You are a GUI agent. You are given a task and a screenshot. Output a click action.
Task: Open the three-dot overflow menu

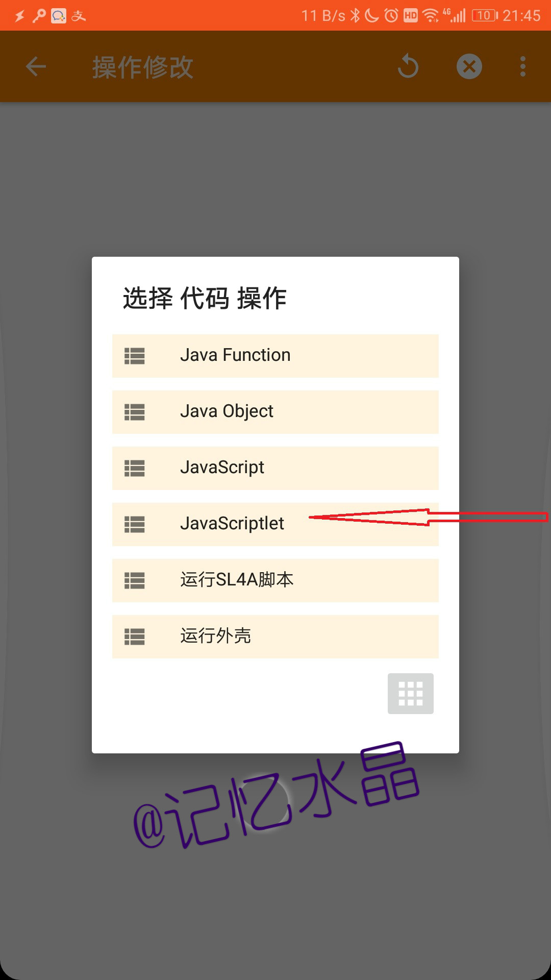523,66
